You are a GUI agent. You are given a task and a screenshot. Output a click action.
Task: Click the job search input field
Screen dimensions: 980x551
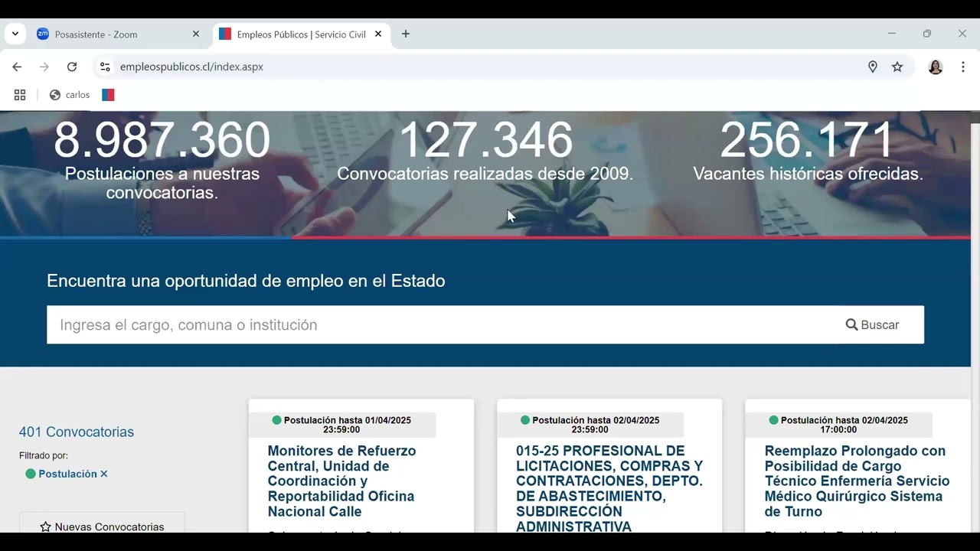tap(441, 324)
